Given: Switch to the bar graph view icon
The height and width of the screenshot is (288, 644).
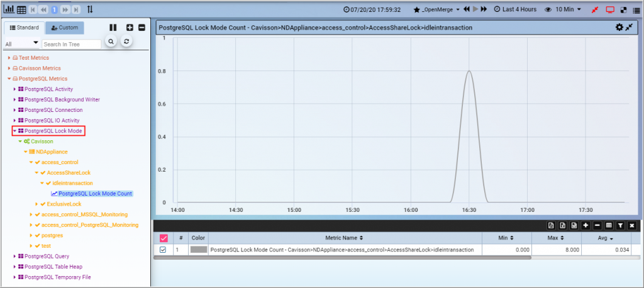Looking at the screenshot, I should (x=9, y=9).
